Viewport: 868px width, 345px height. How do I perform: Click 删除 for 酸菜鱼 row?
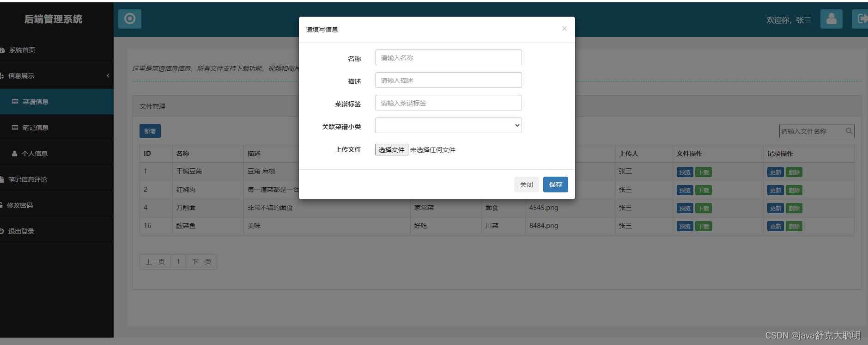pos(794,226)
